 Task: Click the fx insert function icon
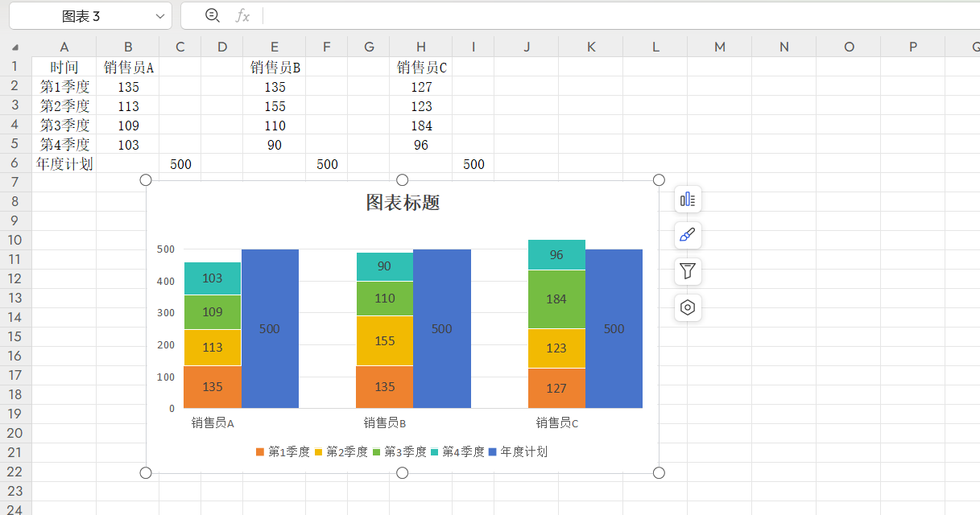(242, 15)
